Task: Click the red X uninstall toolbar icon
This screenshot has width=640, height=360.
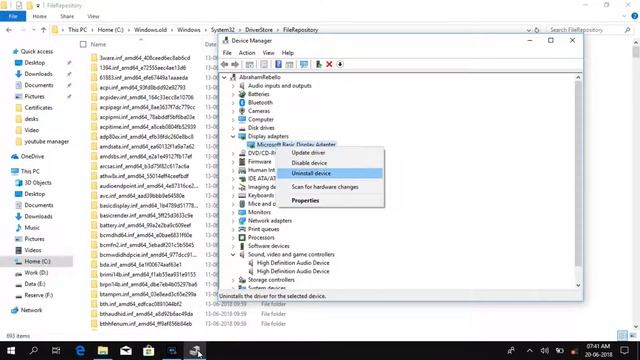Action: pos(329,64)
